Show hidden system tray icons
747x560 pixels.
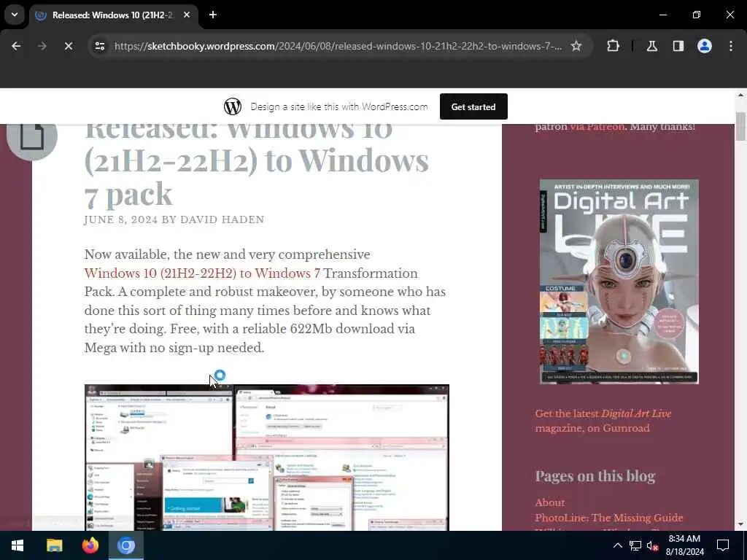tap(617, 545)
